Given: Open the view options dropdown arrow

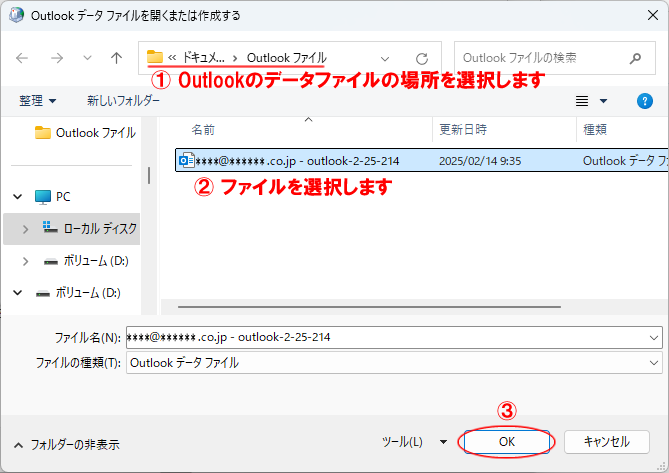Looking at the screenshot, I should pyautogui.click(x=603, y=101).
